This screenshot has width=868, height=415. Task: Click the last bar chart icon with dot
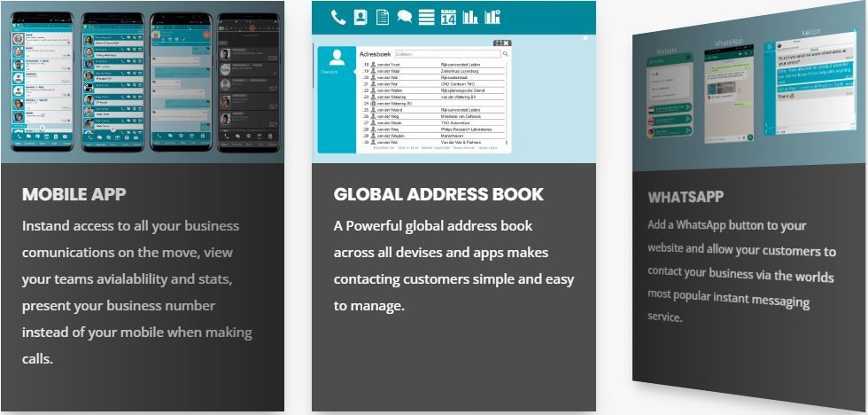click(x=492, y=17)
